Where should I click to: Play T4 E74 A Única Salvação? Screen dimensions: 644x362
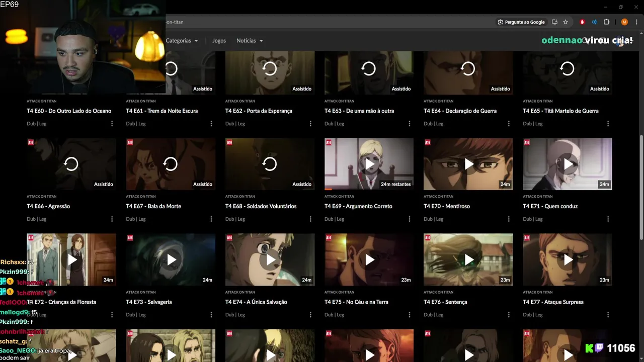(270, 259)
